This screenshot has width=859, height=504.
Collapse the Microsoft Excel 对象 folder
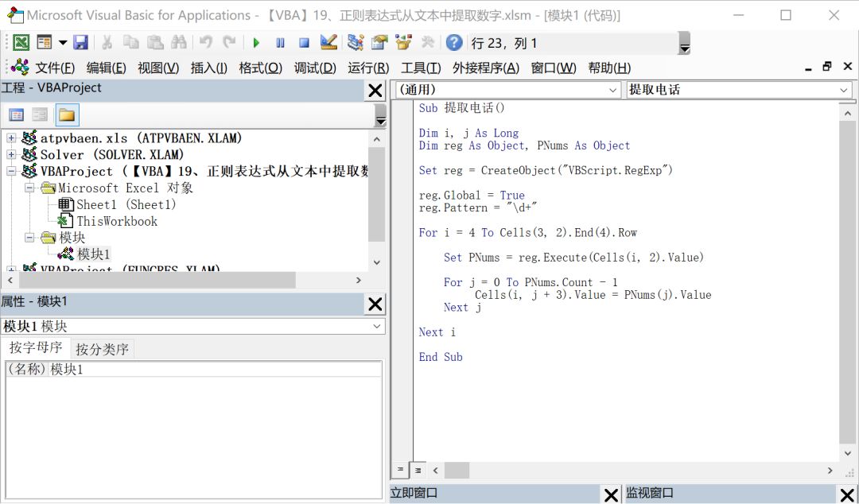(x=29, y=188)
